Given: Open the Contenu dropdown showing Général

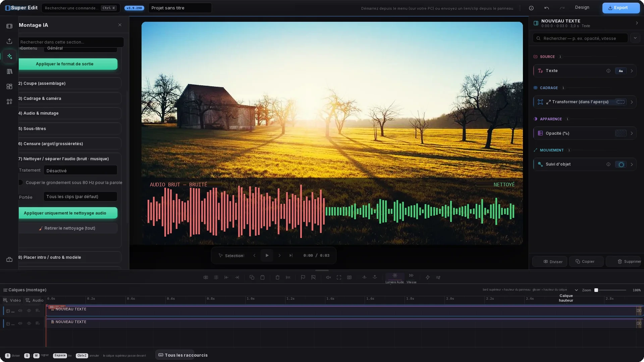Looking at the screenshot, I should [80, 49].
